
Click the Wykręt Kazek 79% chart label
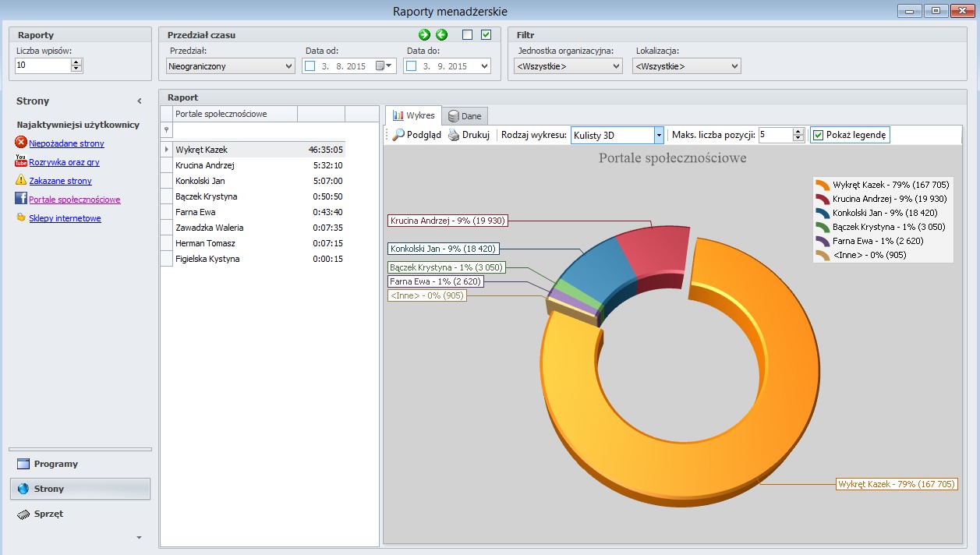click(x=897, y=484)
